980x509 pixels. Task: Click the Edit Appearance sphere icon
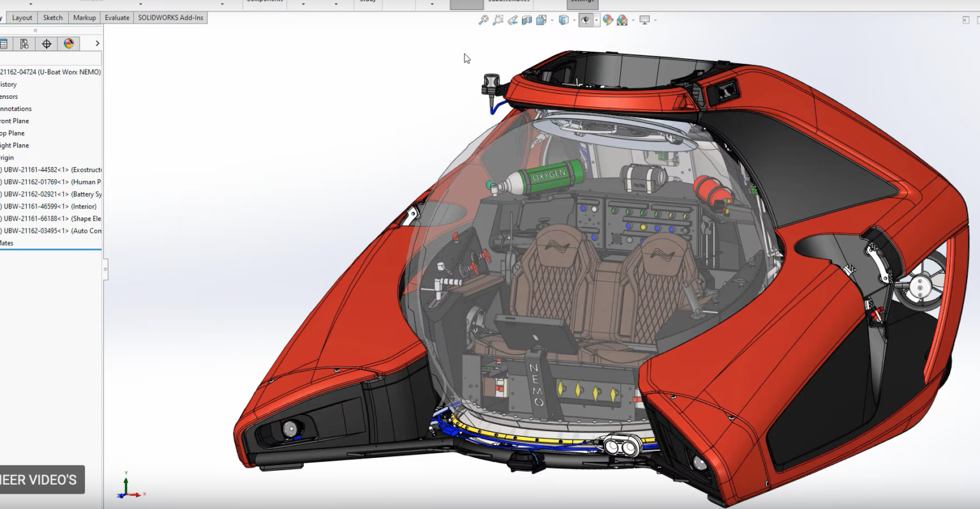(x=607, y=20)
